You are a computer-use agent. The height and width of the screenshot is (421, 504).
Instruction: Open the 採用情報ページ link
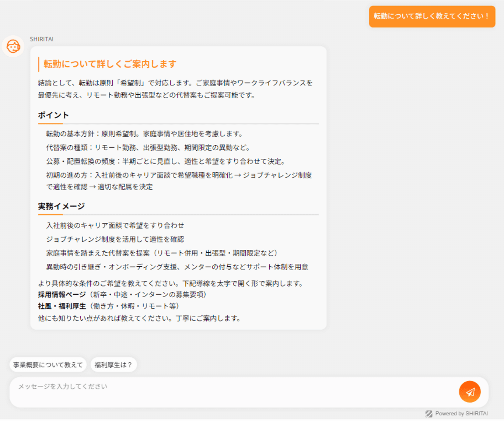pyautogui.click(x=61, y=295)
